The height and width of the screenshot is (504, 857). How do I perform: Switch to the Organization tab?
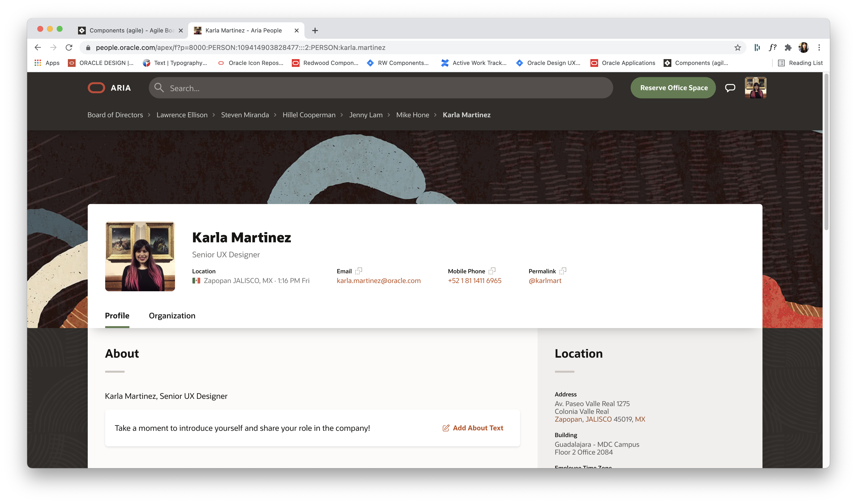[x=172, y=315]
